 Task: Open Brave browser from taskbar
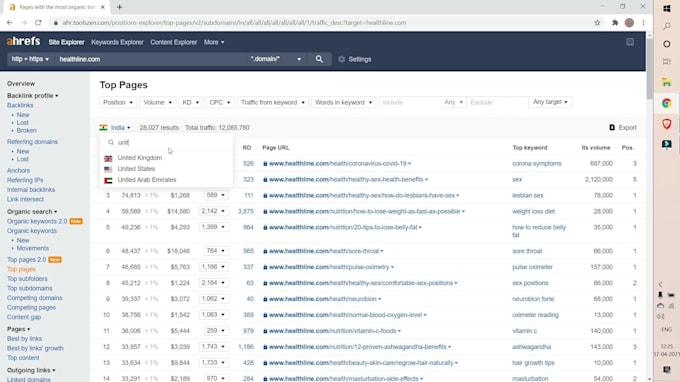coord(667,124)
